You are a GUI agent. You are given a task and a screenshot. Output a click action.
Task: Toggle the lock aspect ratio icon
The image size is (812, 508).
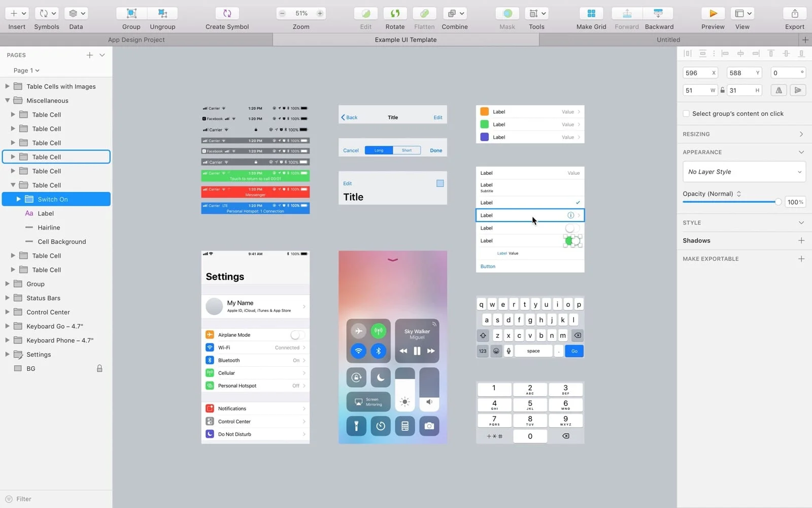723,90
